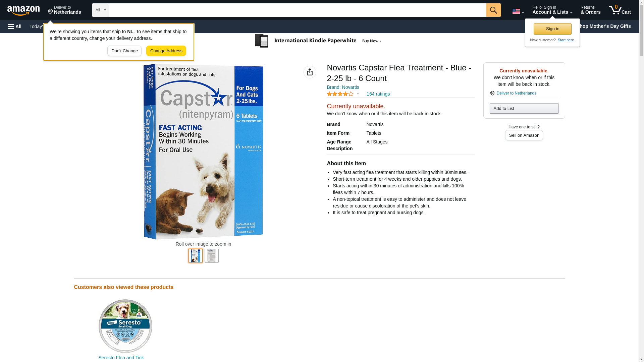This screenshot has width=644, height=362.
Task: Select the second product image thumbnail
Action: coord(211,256)
